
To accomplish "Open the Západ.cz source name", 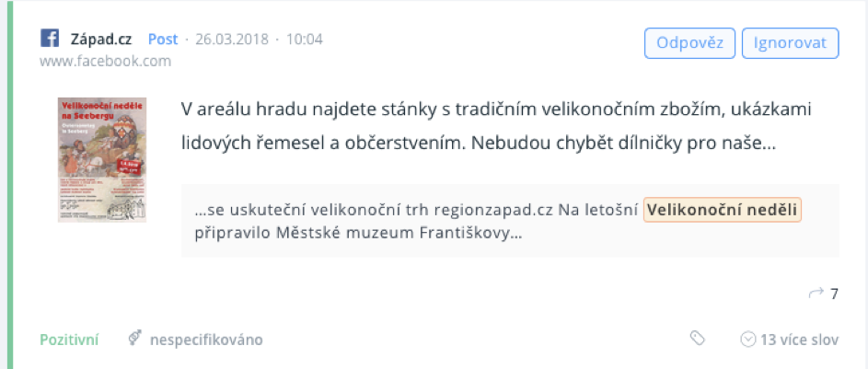I will (102, 40).
